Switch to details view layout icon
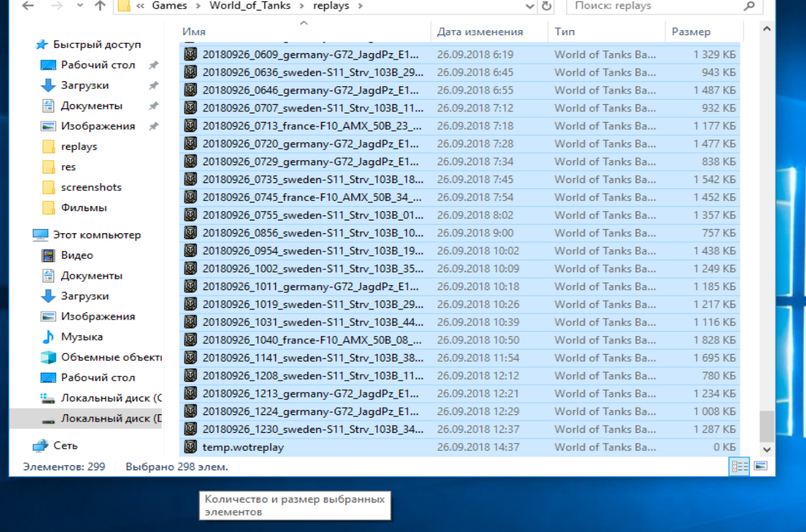806x532 pixels. [x=739, y=466]
